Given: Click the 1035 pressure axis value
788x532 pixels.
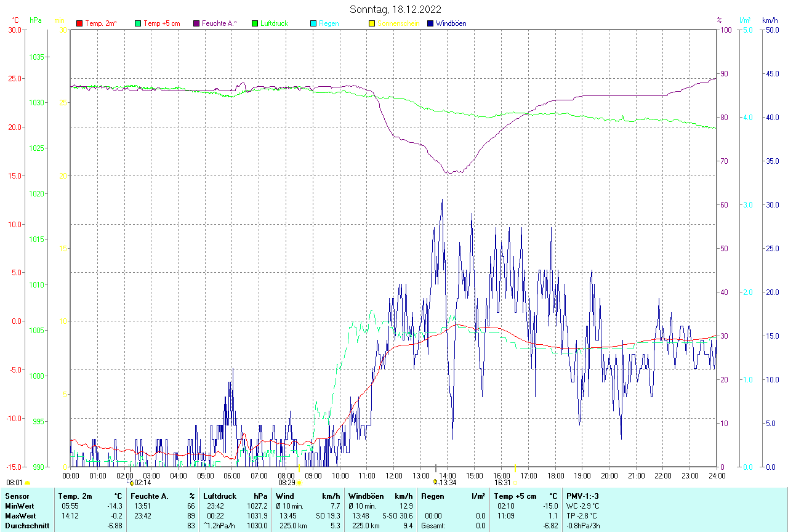Looking at the screenshot, I should point(37,57).
